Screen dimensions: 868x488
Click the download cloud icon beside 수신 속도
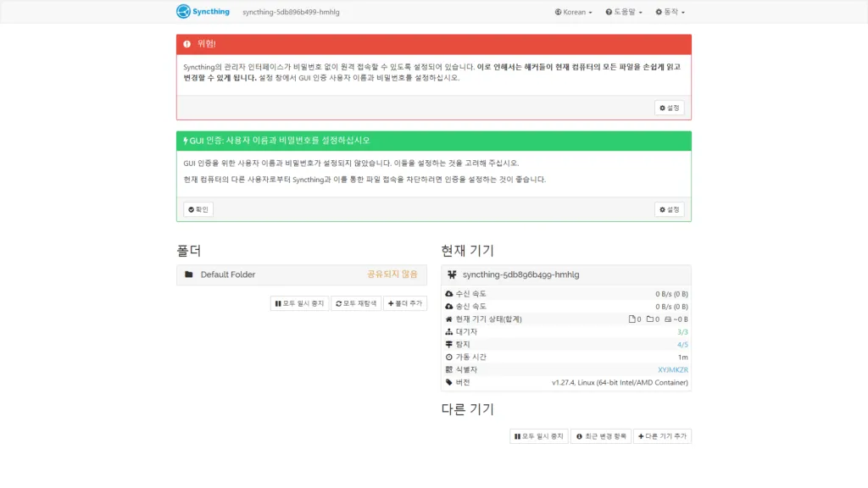[x=451, y=292]
